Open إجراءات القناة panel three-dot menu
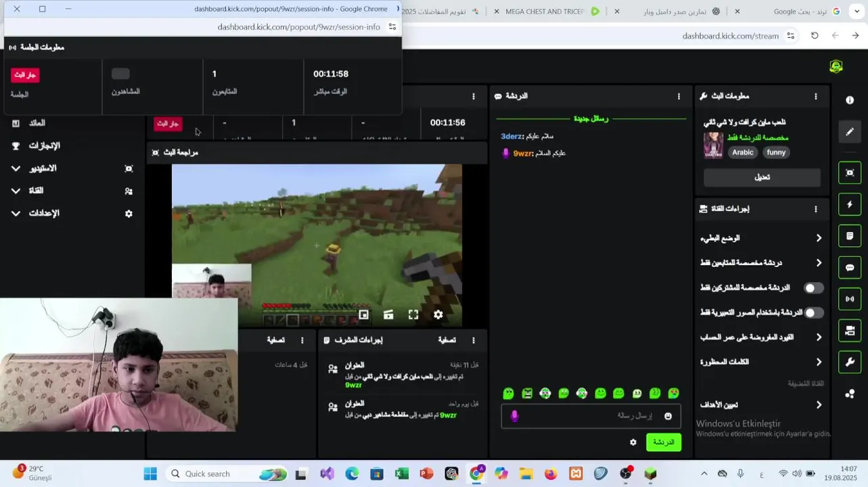 click(x=816, y=209)
